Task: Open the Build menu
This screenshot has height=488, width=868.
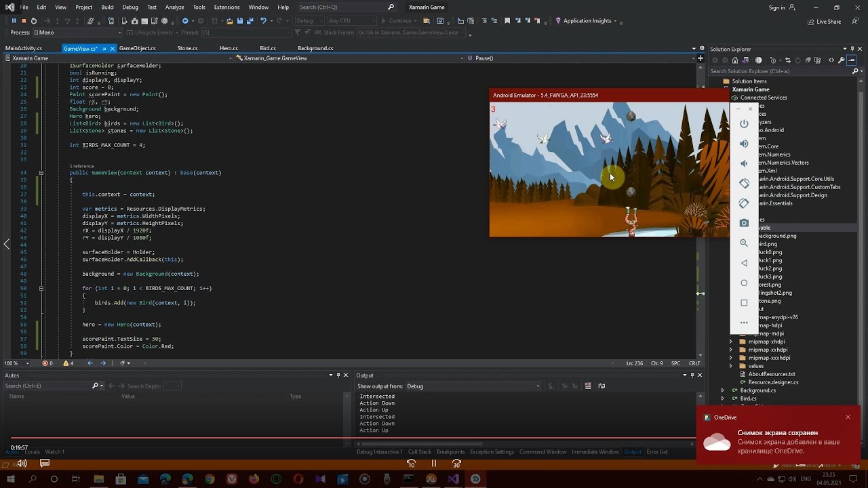Action: [107, 7]
